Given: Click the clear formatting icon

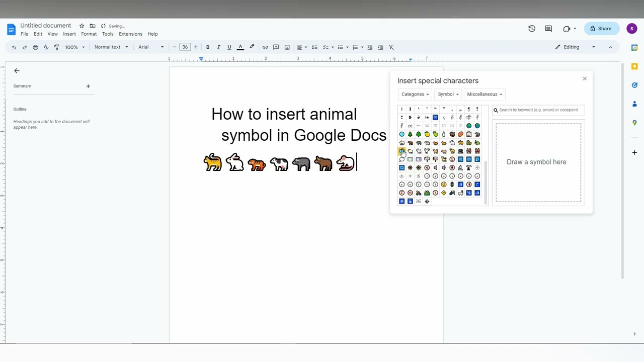Looking at the screenshot, I should click(x=391, y=47).
